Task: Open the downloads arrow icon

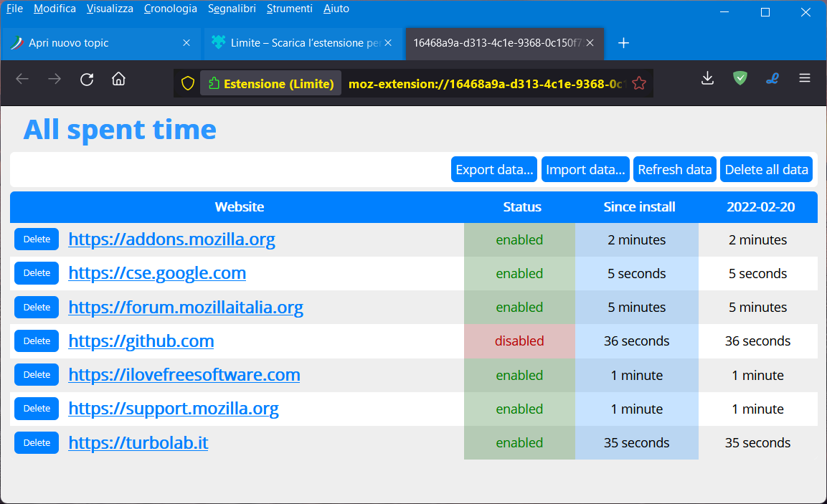Action: (707, 79)
